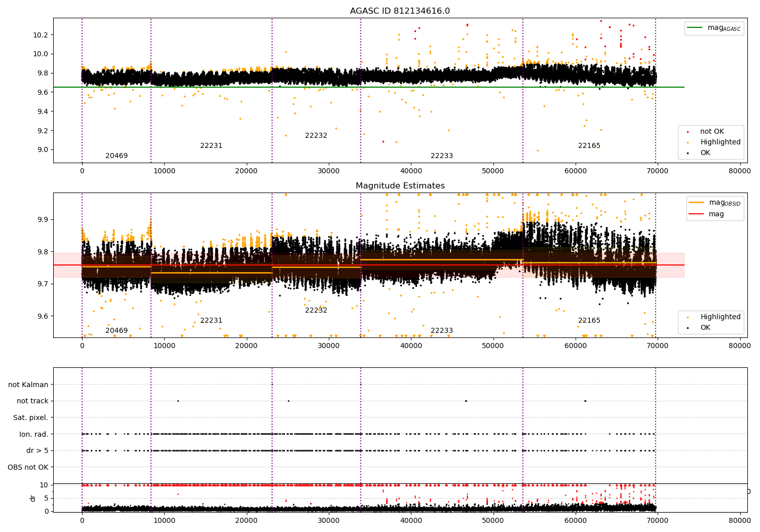Click the 30000 x-axis tick under the dr plot
This screenshot has width=760, height=532.
[x=329, y=521]
